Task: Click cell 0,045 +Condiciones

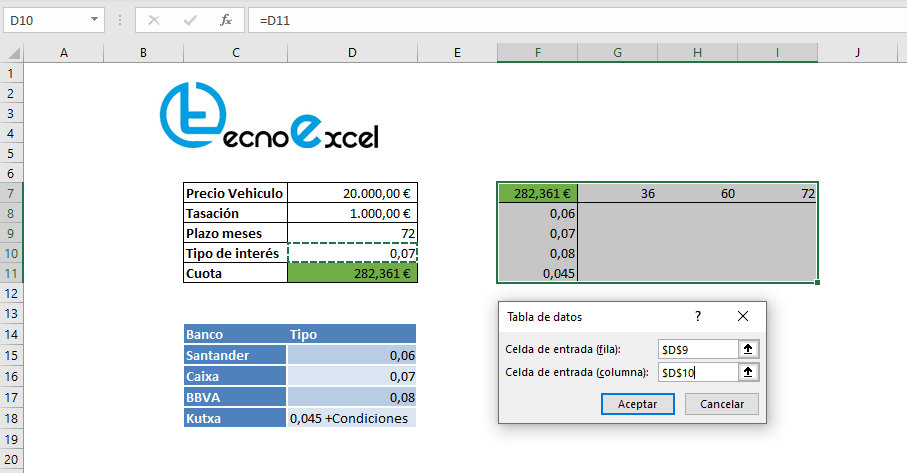Action: 352,418
